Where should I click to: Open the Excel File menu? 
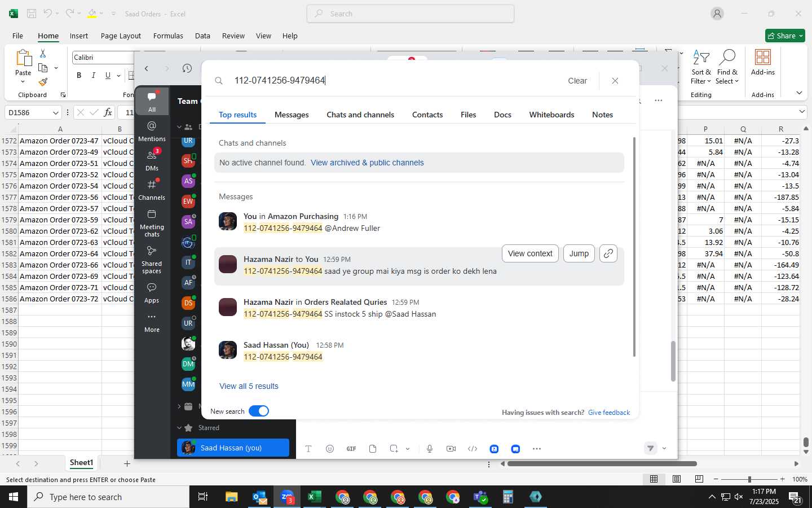18,36
